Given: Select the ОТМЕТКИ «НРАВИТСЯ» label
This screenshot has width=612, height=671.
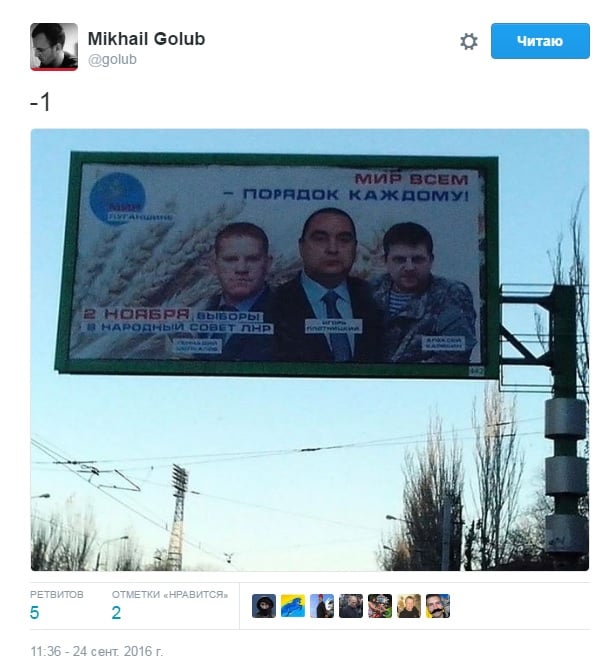Looking at the screenshot, I should click(x=170, y=594).
